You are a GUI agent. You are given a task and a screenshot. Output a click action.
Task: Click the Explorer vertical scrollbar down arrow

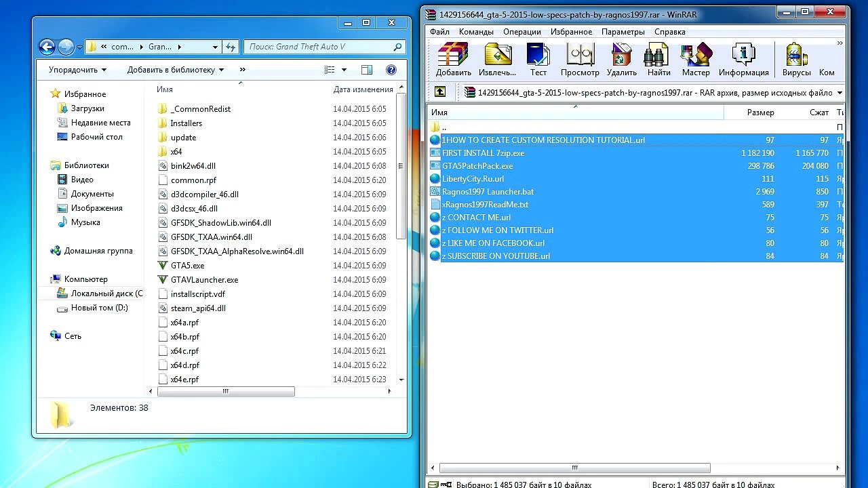point(401,380)
